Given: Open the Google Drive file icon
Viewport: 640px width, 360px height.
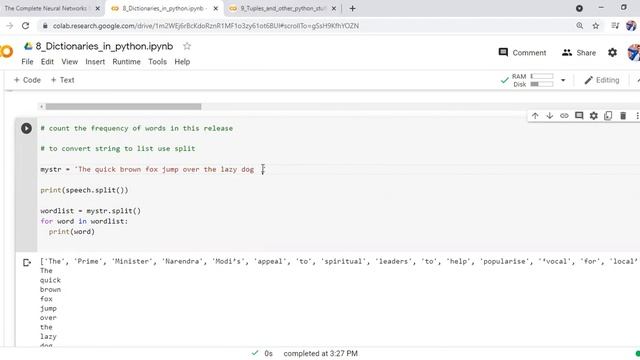Looking at the screenshot, I should pos(28,46).
